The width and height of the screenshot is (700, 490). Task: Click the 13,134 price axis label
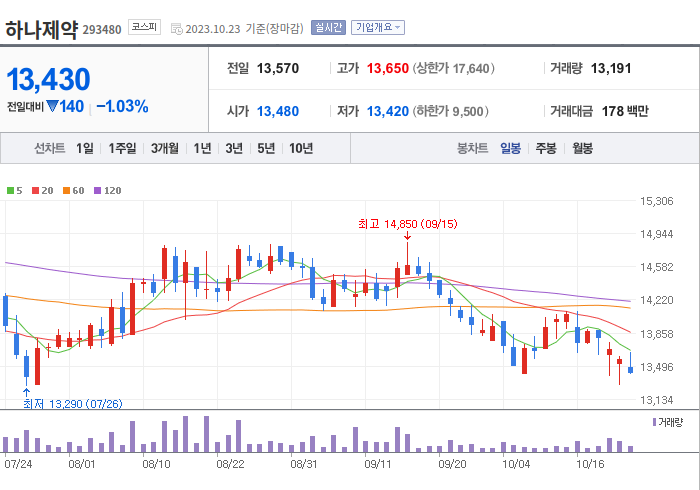click(656, 400)
